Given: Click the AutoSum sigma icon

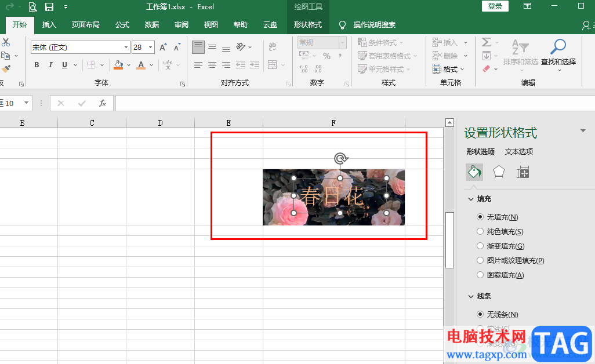Looking at the screenshot, I should coord(487,42).
